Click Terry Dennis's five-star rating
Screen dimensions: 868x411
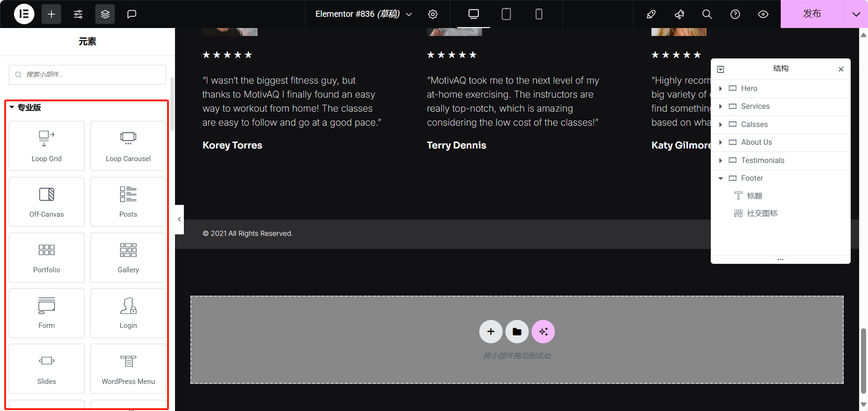click(452, 55)
